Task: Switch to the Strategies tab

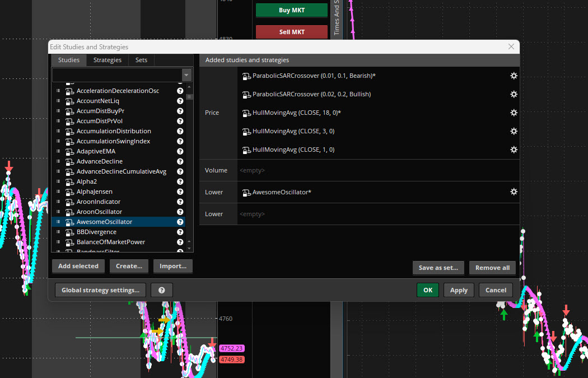Action: click(x=107, y=60)
